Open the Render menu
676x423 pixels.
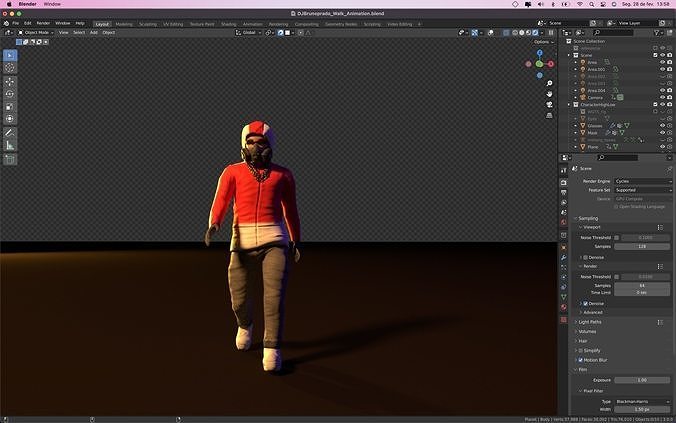tap(43, 23)
